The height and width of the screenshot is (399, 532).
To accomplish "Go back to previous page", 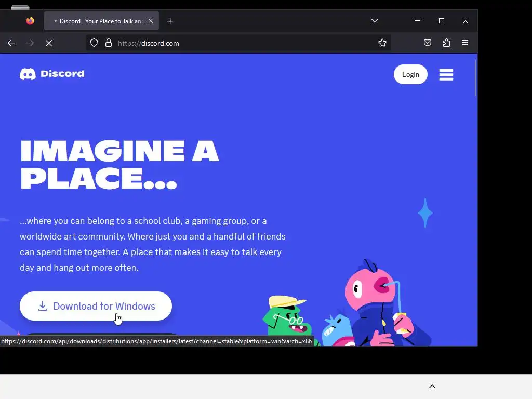I will [x=11, y=43].
